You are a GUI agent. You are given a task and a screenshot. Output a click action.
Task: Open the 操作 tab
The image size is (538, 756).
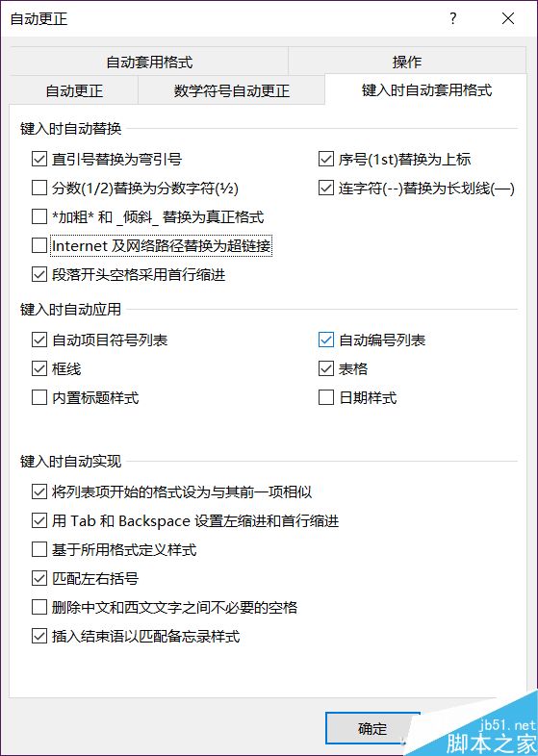point(407,62)
